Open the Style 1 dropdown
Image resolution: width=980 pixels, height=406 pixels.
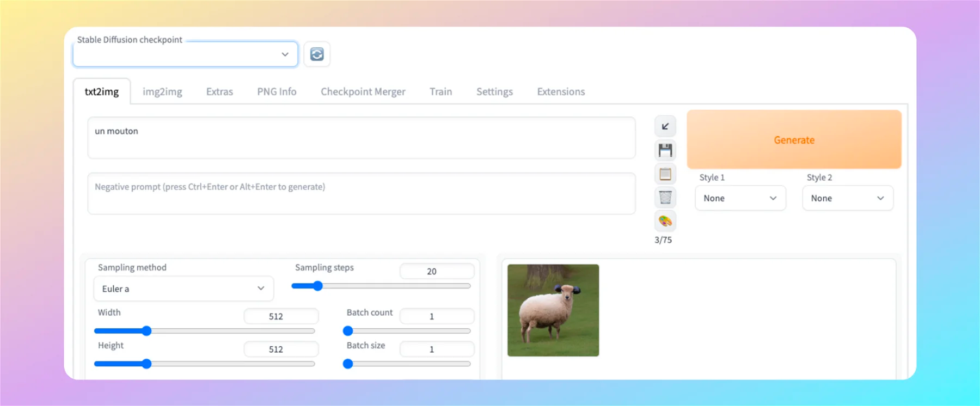tap(740, 198)
